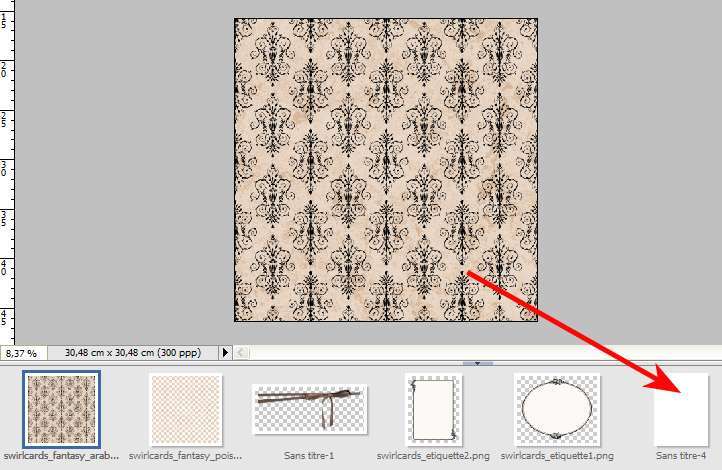Image resolution: width=722 pixels, height=470 pixels.
Task: Select the swirlcards_fantasy_arab damask thumbnail
Action: pyautogui.click(x=61, y=408)
